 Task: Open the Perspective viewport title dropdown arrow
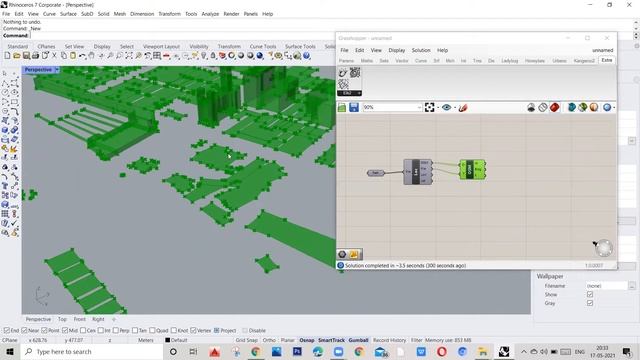pos(57,70)
